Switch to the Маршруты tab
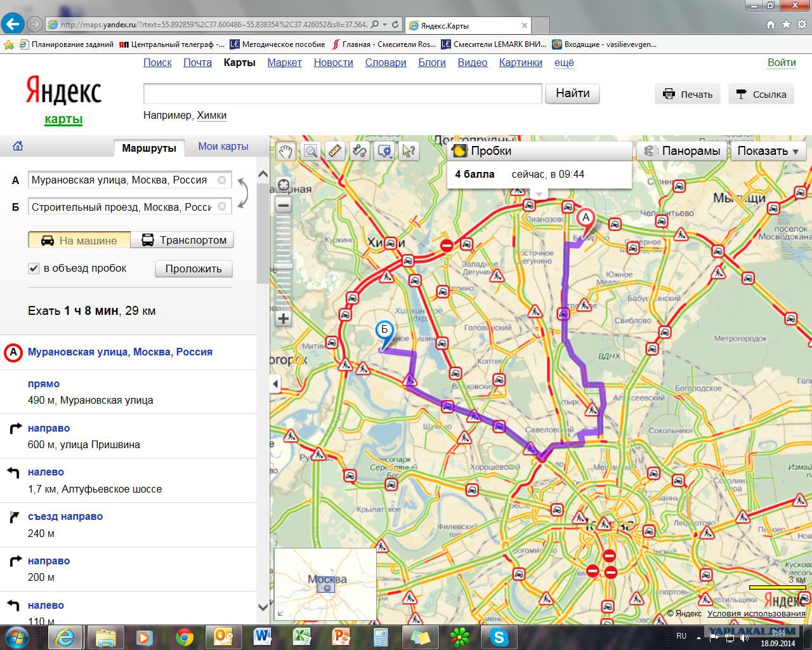 (x=149, y=148)
